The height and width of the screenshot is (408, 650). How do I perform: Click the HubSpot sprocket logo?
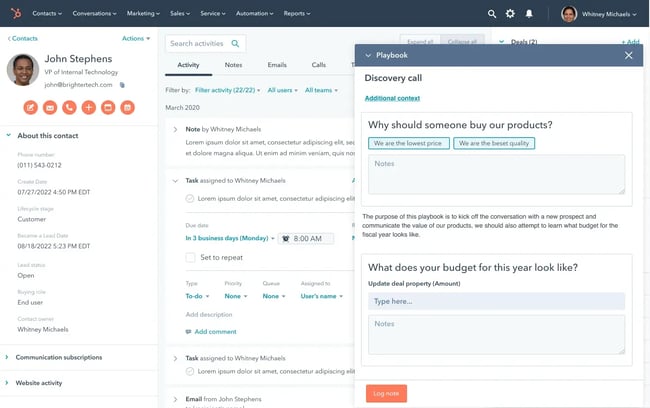click(16, 13)
